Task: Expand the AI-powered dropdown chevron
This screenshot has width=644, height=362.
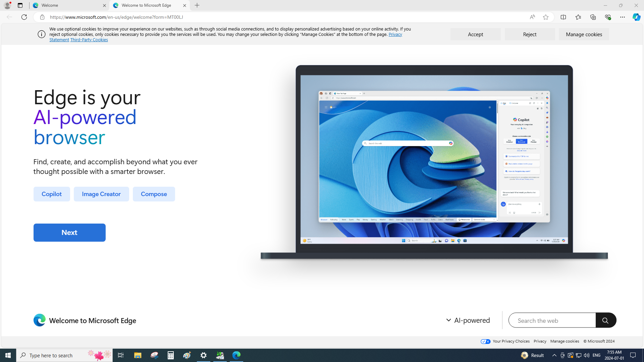Action: tap(448, 320)
